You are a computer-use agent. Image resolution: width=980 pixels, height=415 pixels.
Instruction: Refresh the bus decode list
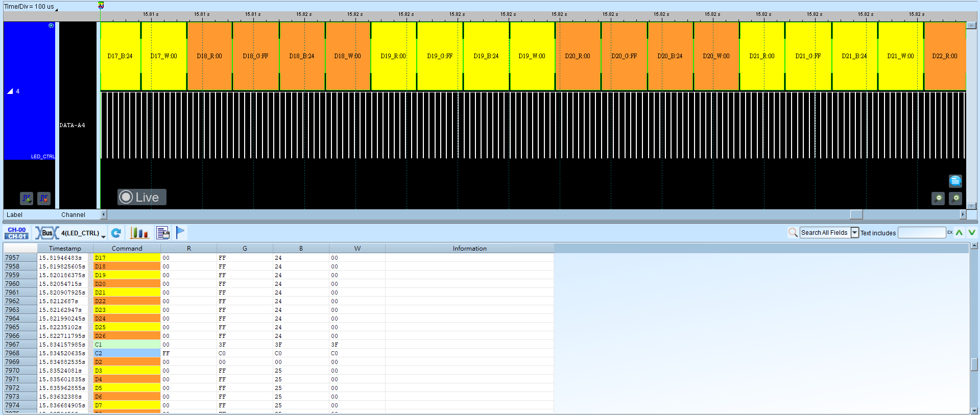pyautogui.click(x=116, y=233)
